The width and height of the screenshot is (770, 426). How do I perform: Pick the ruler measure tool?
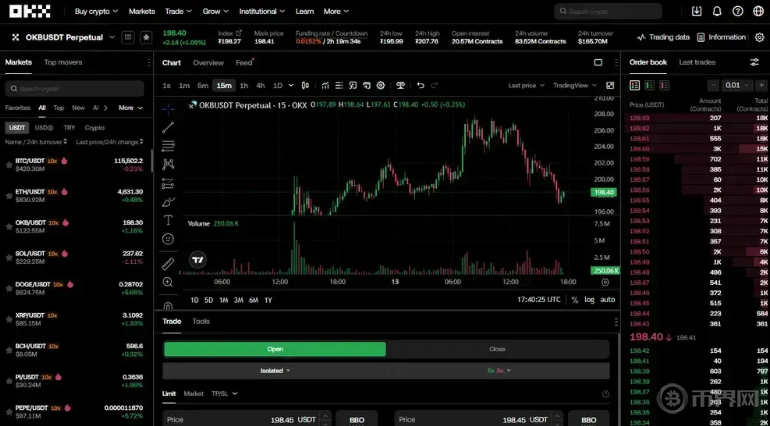(168, 263)
